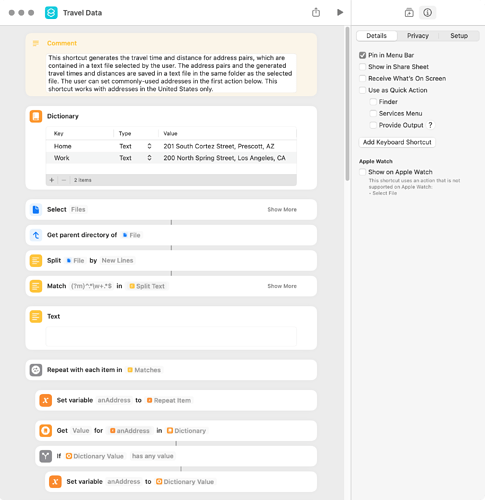
Task: Edit Home address value cell
Action: [x=219, y=146]
